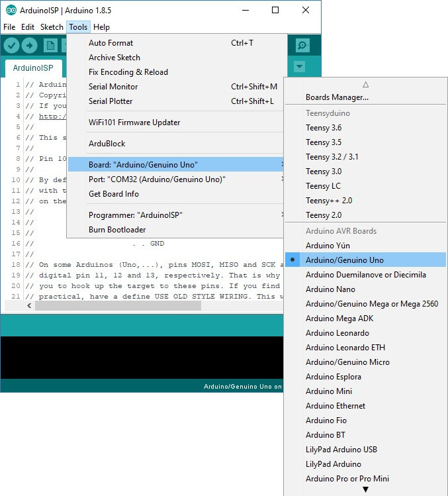Select Arduino Mini board
Viewport: 448px width, 496px height.
(365, 391)
